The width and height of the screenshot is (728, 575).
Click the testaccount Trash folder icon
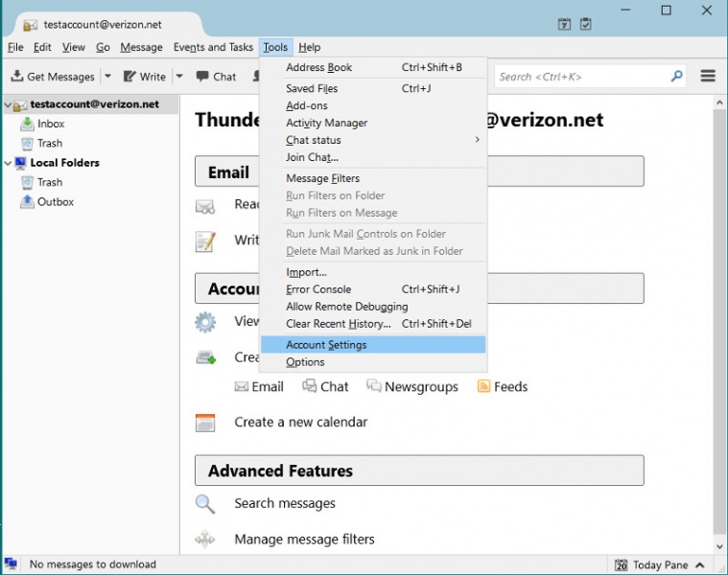(x=27, y=144)
